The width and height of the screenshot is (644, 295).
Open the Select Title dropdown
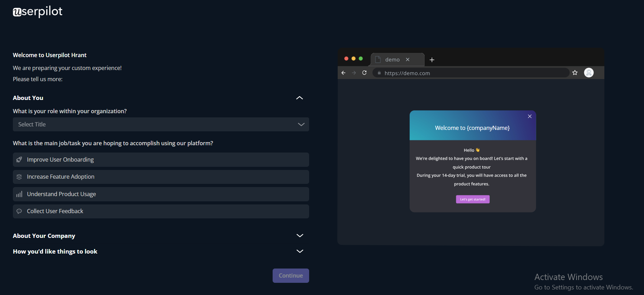tap(161, 124)
